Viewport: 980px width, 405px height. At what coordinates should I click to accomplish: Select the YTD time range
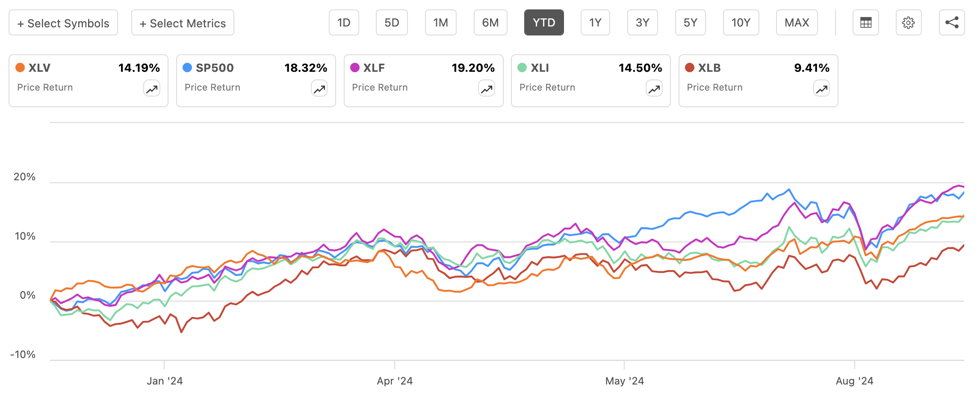tap(544, 23)
